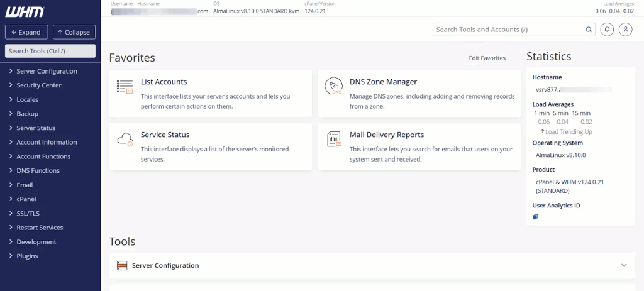Open notifications bell icon

(x=607, y=30)
